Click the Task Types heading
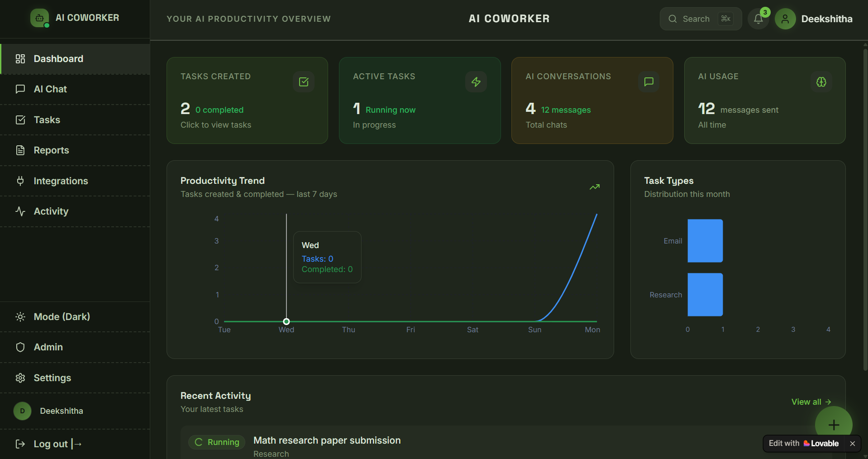Viewport: 868px width, 459px height. click(x=669, y=181)
